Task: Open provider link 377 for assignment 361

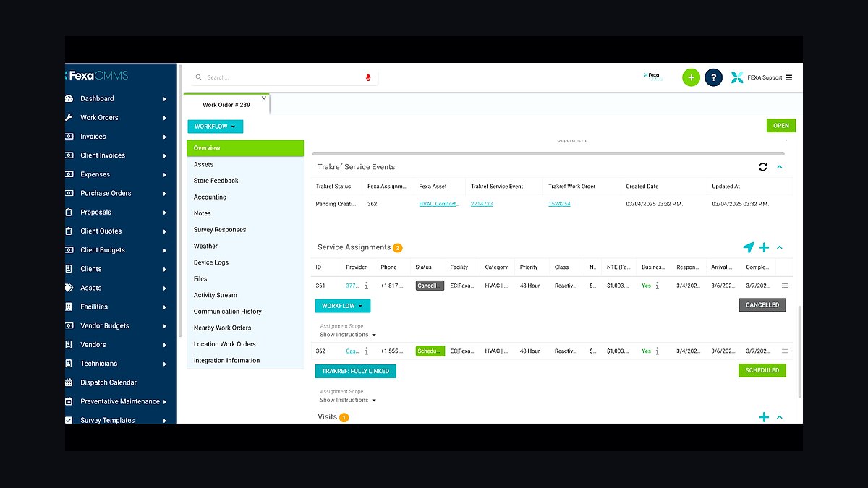Action: pyautogui.click(x=352, y=286)
